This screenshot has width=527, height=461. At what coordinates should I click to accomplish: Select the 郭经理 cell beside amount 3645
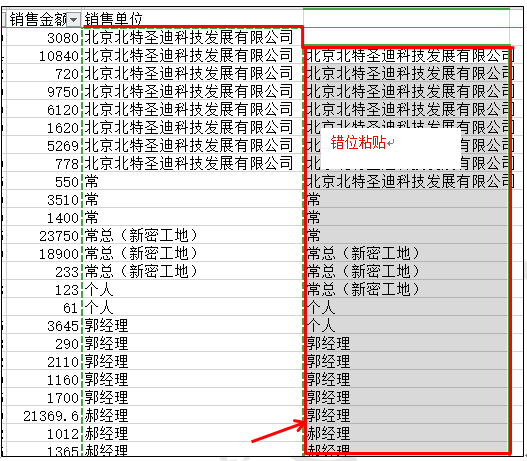pyautogui.click(x=193, y=326)
